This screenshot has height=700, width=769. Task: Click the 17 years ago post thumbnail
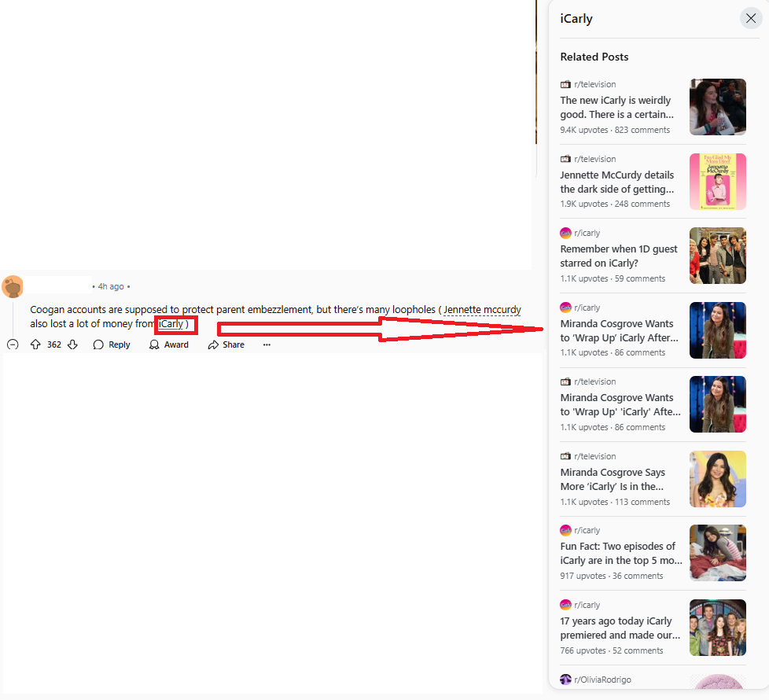(x=718, y=628)
